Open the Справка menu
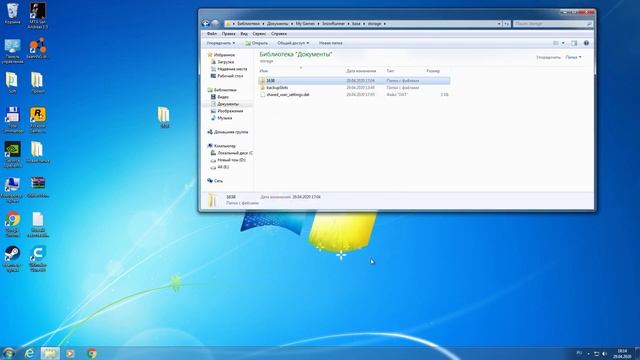Viewport: 640px width, 360px height. coord(279,33)
